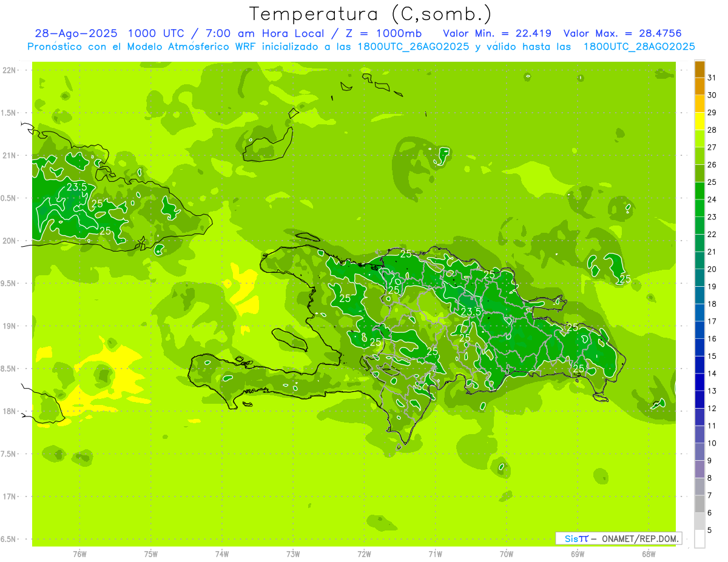Click the "76W" longitude label
728x562 pixels.
point(79,554)
